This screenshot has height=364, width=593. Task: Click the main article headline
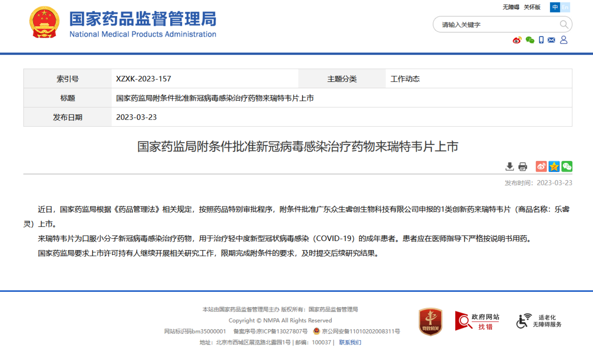coord(298,147)
